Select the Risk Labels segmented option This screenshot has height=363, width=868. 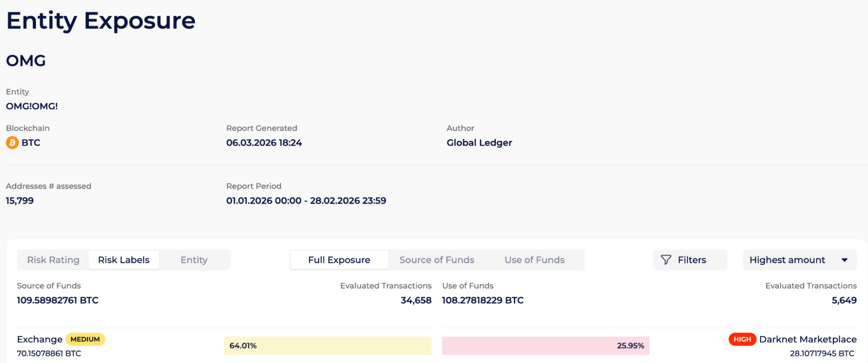pyautogui.click(x=123, y=260)
